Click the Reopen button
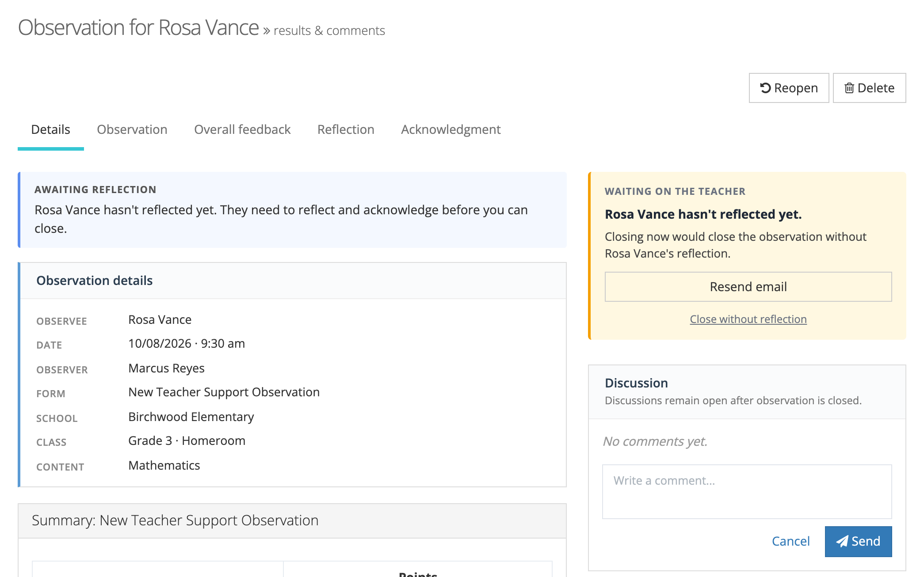Image resolution: width=924 pixels, height=577 pixels. click(789, 88)
